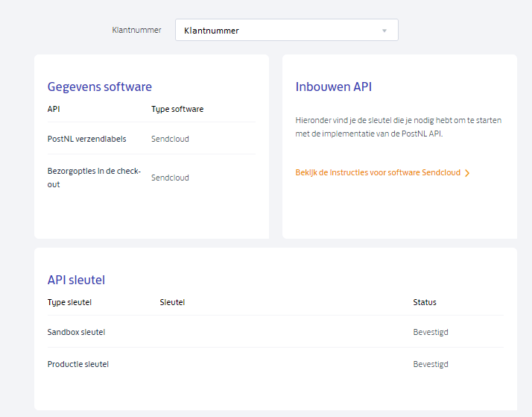Click Sendcloud in the Bezorgopties row
Screen dimensions: 532x417
pyautogui.click(x=170, y=178)
